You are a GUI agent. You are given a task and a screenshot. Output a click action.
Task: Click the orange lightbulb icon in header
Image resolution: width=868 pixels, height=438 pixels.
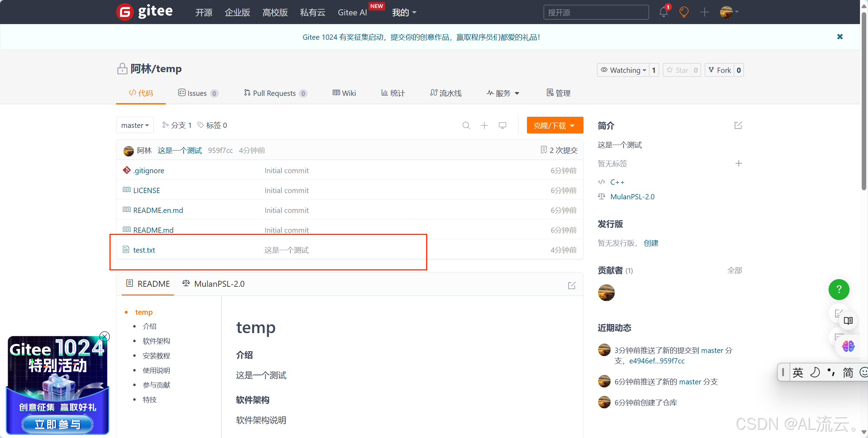coord(684,12)
